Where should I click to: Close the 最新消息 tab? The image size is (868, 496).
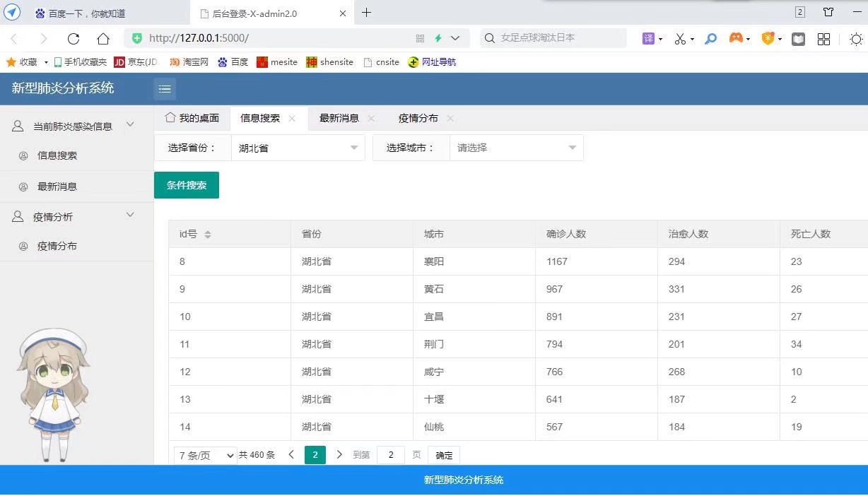tap(371, 119)
